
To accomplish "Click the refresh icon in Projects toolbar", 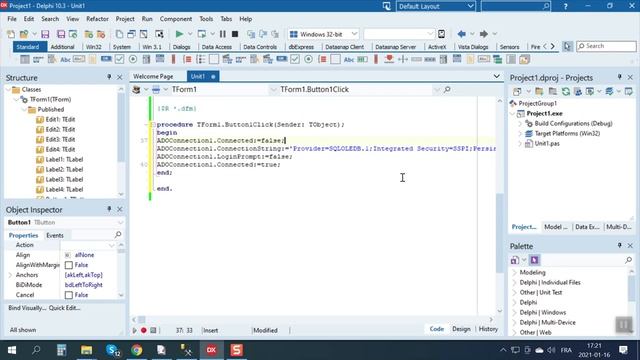I will 566,91.
